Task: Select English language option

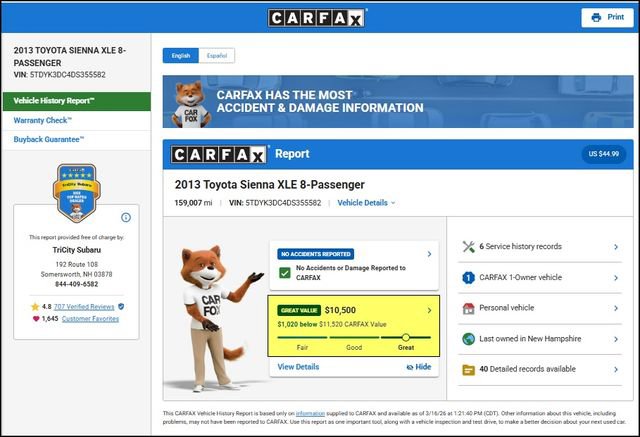Action: [x=181, y=56]
